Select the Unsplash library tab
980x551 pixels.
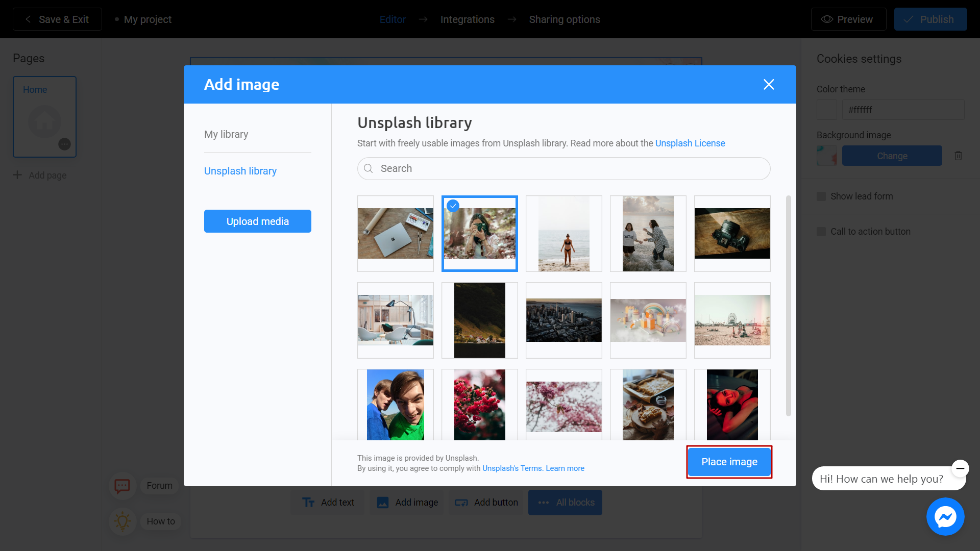click(240, 170)
